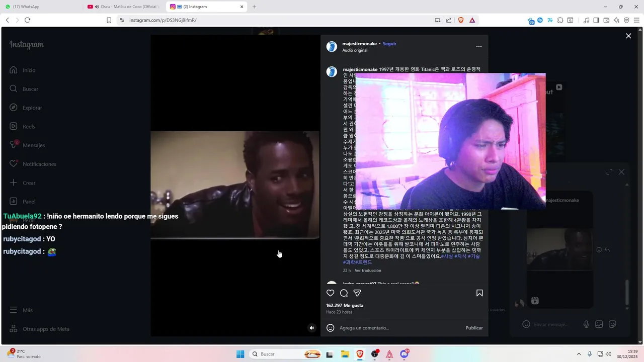The width and height of the screenshot is (644, 362).
Task: Open the sticker picker in the chat message bar
Action: 612,324
